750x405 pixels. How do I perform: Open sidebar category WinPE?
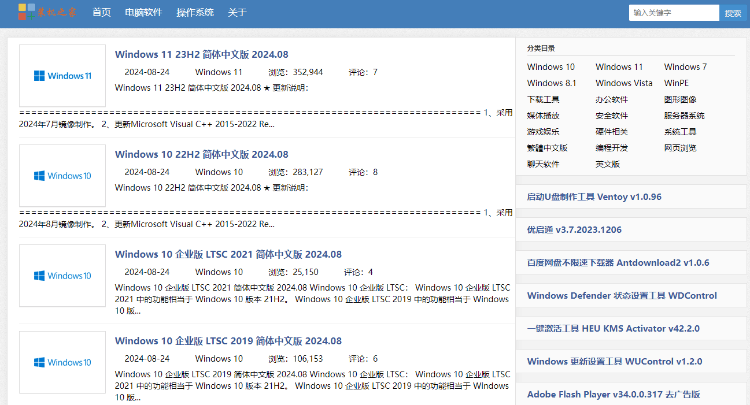[x=676, y=83]
